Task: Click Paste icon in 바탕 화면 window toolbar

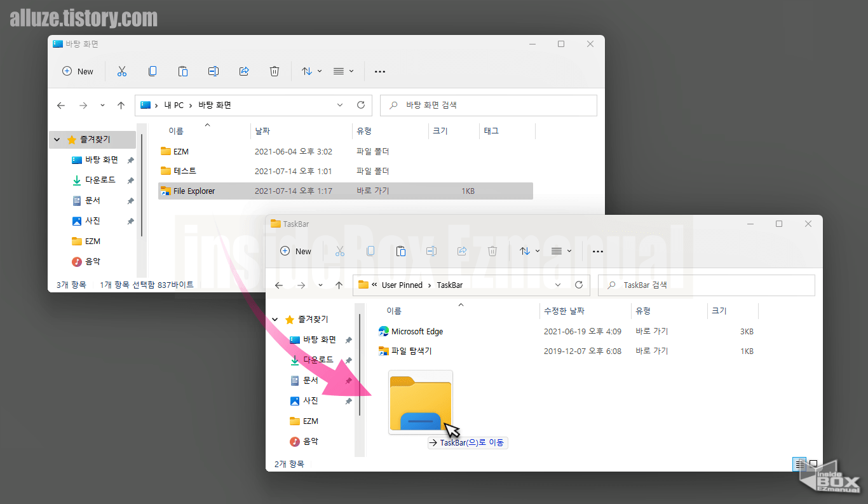Action: [183, 71]
